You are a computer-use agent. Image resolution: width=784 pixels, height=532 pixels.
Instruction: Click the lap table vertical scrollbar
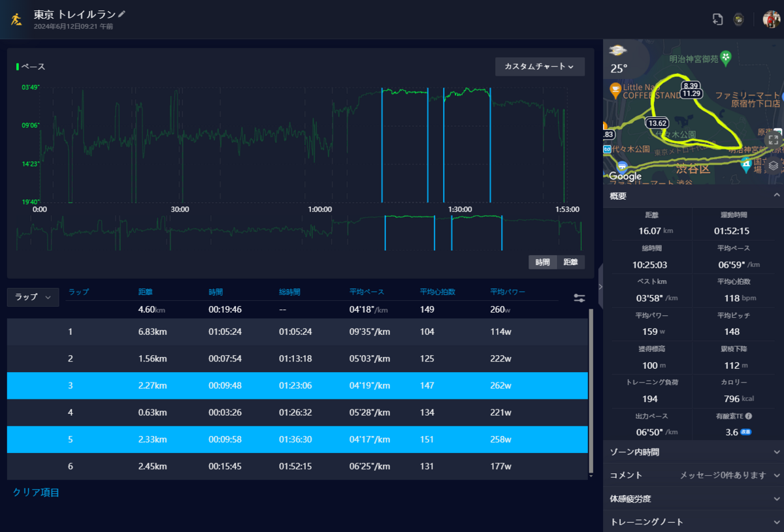click(591, 392)
